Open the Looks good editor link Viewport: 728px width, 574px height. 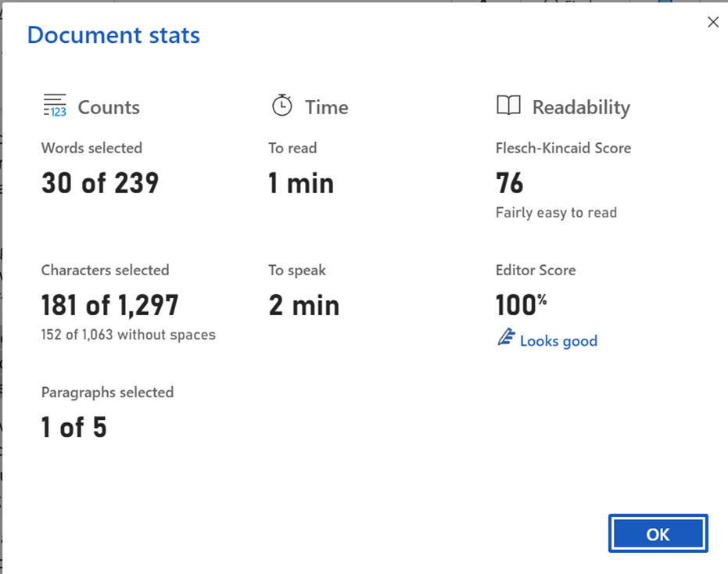(558, 340)
